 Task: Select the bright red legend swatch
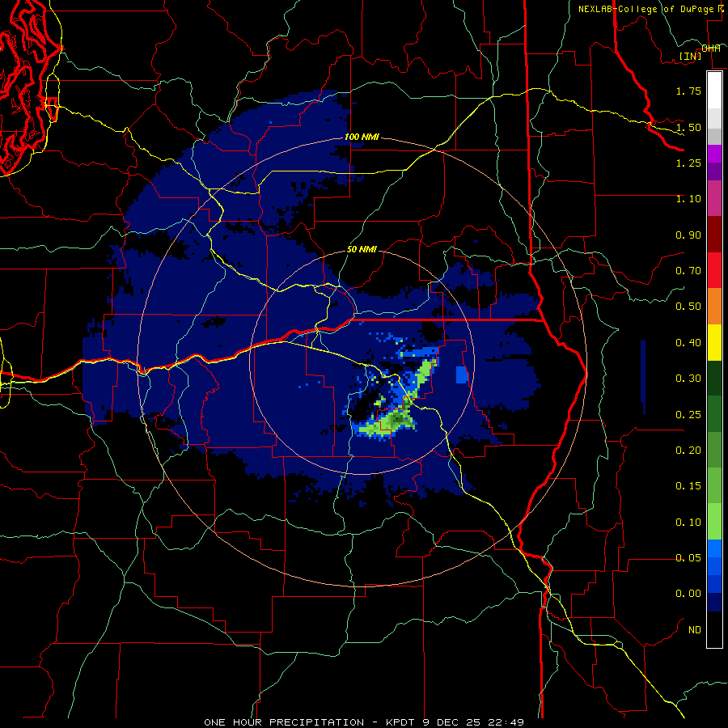[x=714, y=271]
